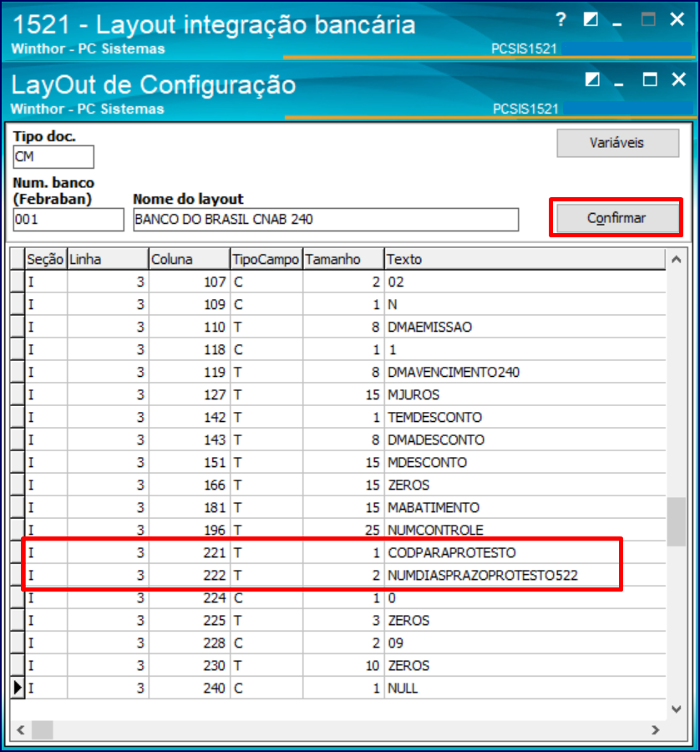Click the Coluna cell with 118

pyautogui.click(x=190, y=349)
